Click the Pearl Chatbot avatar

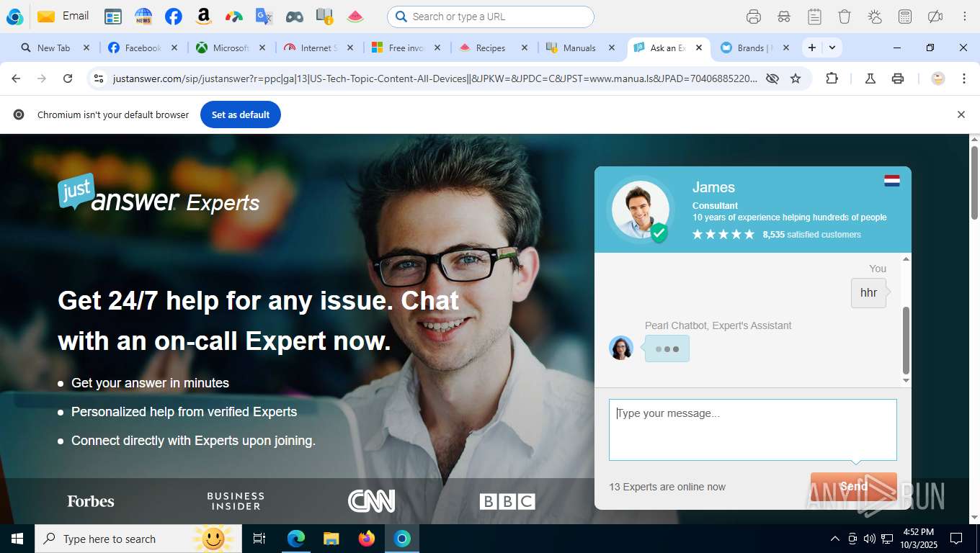[x=621, y=348]
